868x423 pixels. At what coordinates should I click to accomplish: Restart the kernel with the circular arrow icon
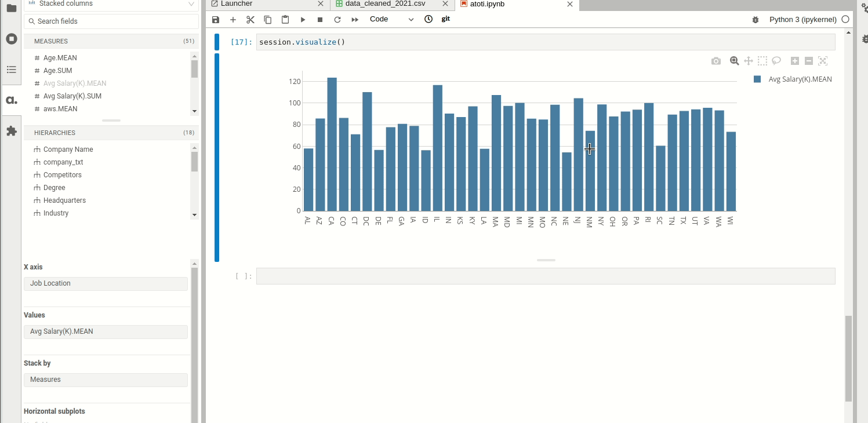pos(337,20)
